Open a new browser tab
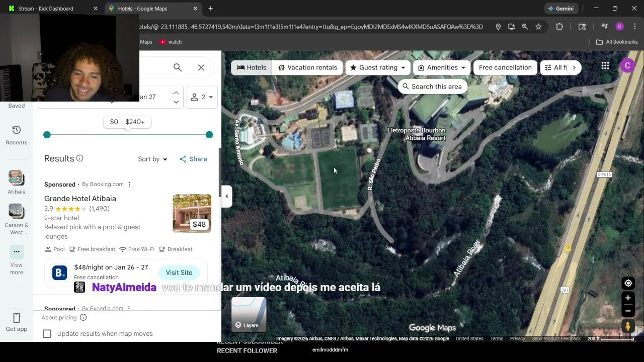644x362 pixels. [x=211, y=9]
